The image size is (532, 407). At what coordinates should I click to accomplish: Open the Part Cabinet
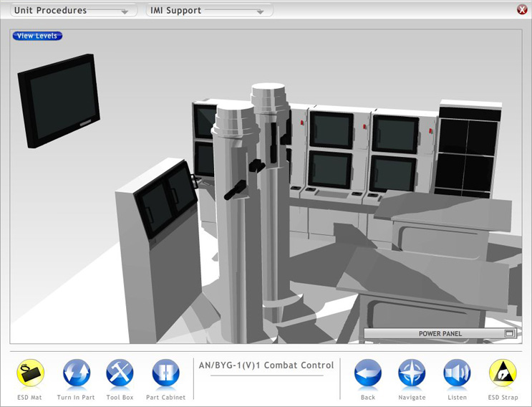(x=165, y=373)
